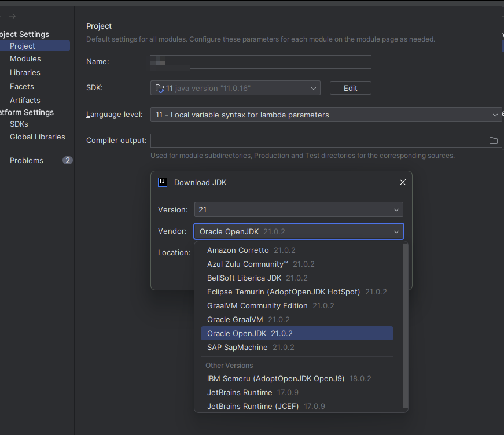Open the Facets settings page
Image resolution: width=504 pixels, height=435 pixels.
pyautogui.click(x=21, y=86)
